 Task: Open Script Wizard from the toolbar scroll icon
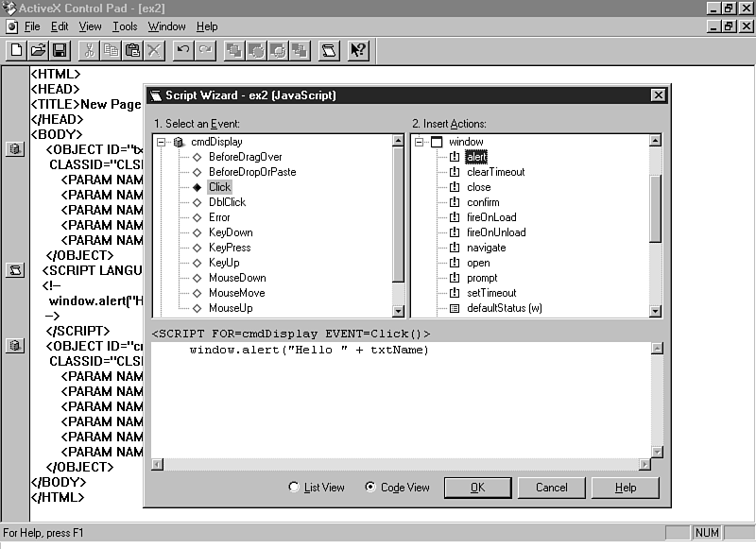point(329,50)
